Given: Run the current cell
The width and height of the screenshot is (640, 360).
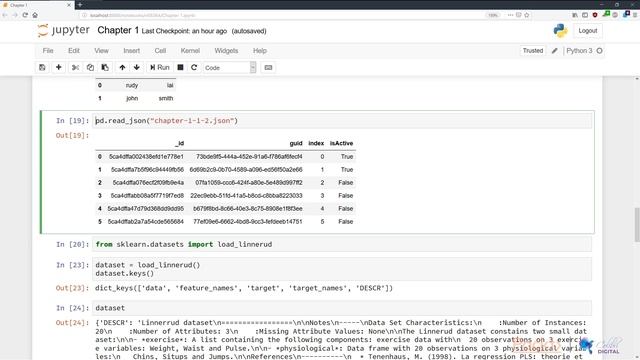Looking at the screenshot, I should coord(160,67).
